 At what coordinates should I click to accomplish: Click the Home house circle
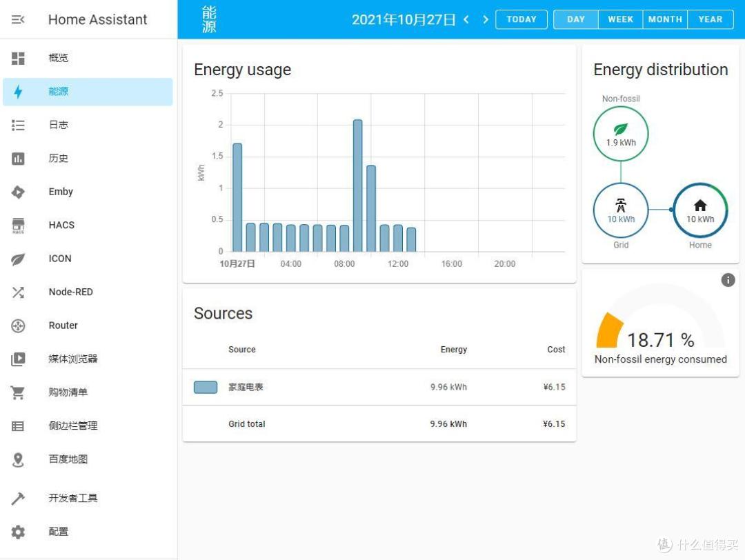(x=700, y=210)
